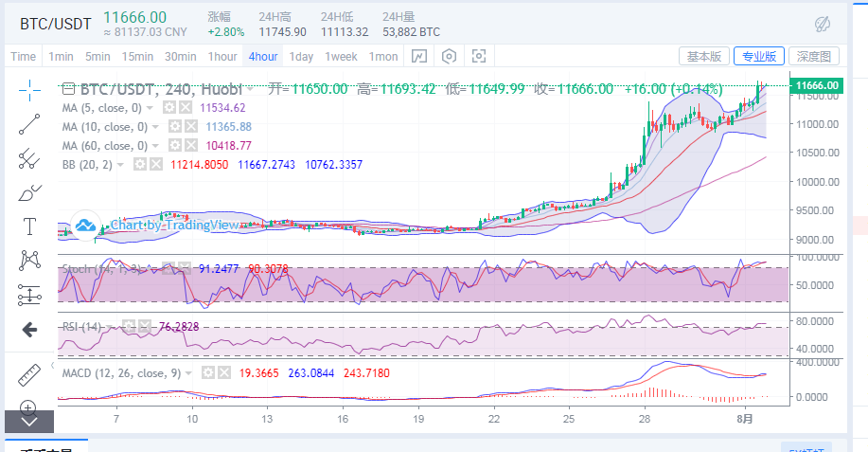This screenshot has width=868, height=452.
Task: Open the indicators chart icon in toolbar
Action: pos(419,57)
